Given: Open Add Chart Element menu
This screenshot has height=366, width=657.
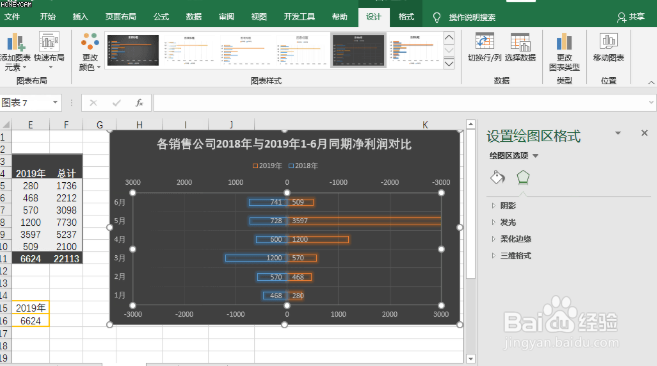Looking at the screenshot, I should 15,51.
